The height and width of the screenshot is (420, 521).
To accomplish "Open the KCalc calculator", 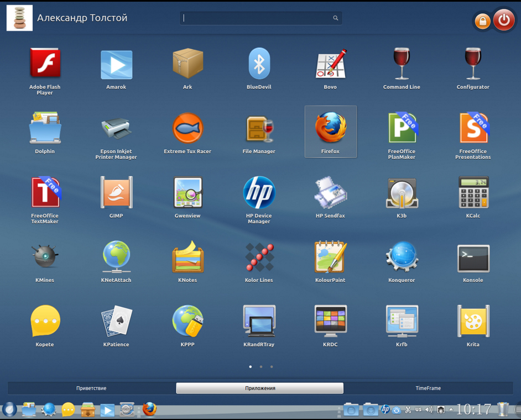I will coord(473,193).
